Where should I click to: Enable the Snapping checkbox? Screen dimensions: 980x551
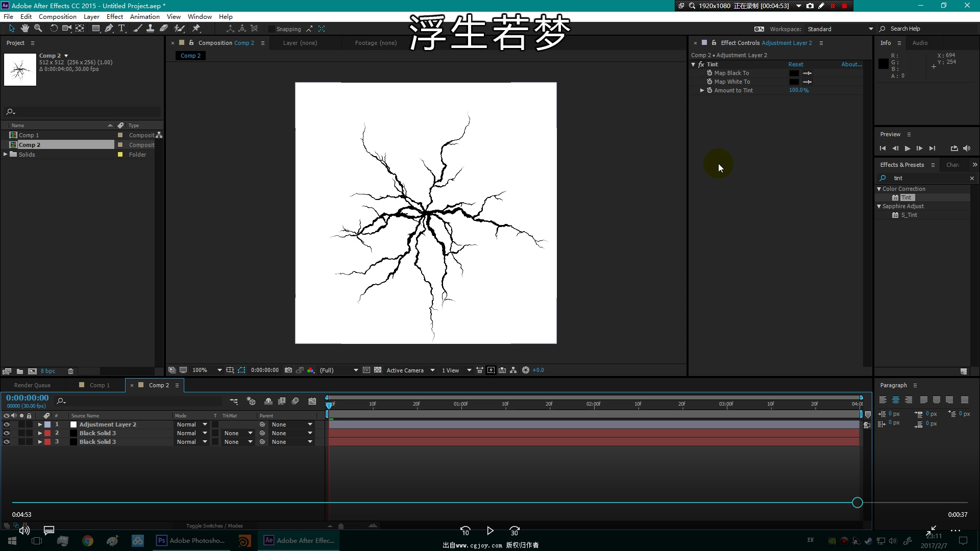click(272, 29)
